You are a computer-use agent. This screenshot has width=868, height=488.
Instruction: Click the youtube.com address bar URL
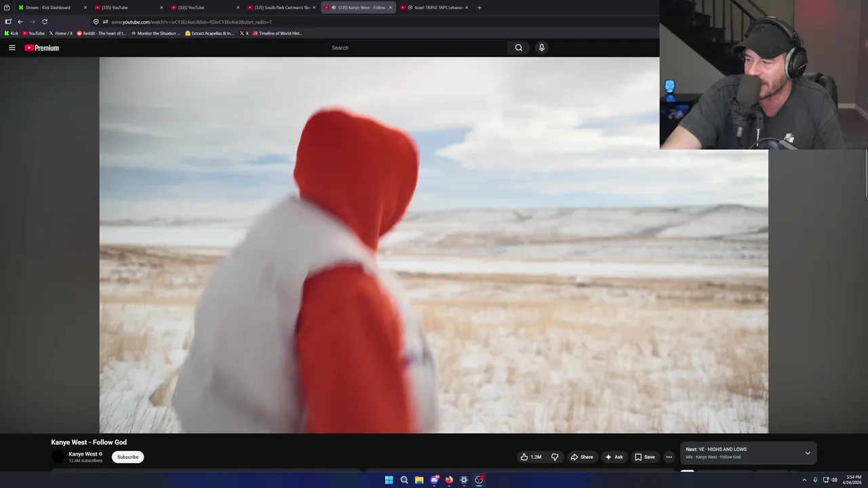[192, 22]
